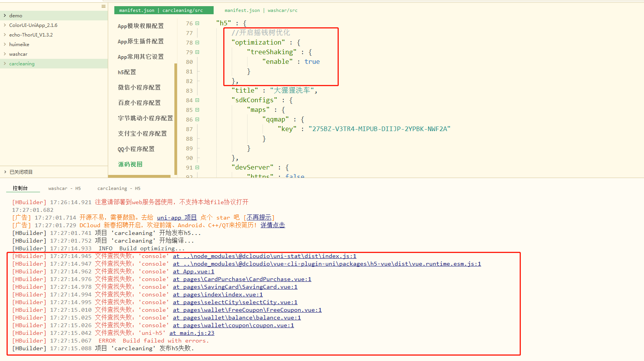Open the washcar - H5 console tab

coord(64,188)
